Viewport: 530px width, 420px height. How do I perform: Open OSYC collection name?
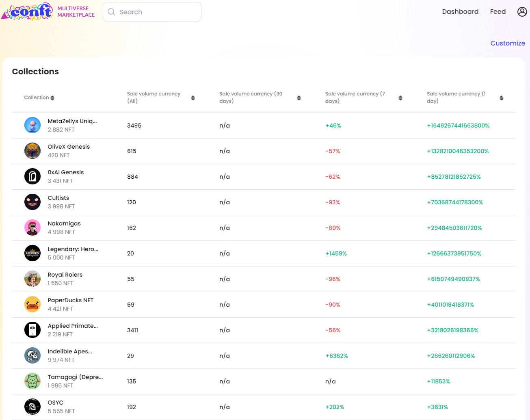click(56, 403)
